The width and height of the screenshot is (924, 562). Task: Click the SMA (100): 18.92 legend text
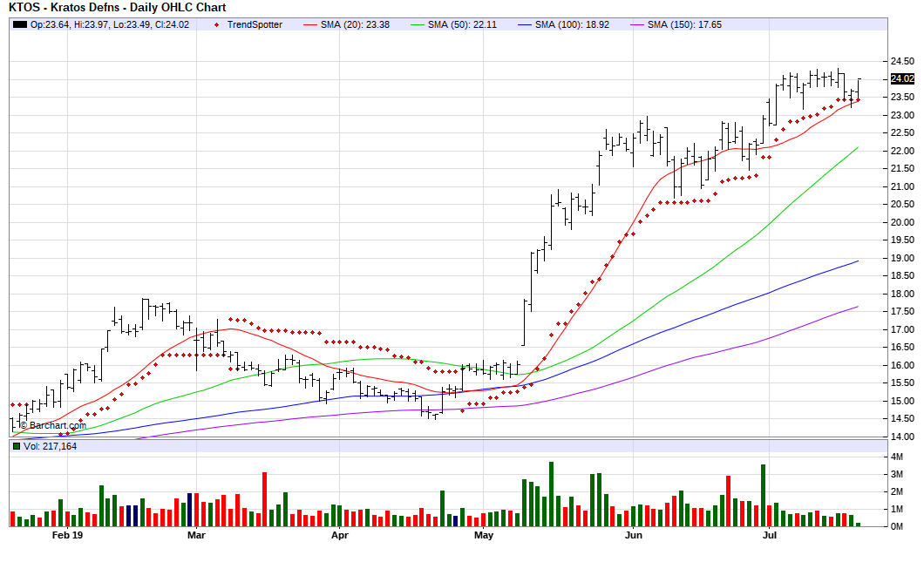pos(572,24)
